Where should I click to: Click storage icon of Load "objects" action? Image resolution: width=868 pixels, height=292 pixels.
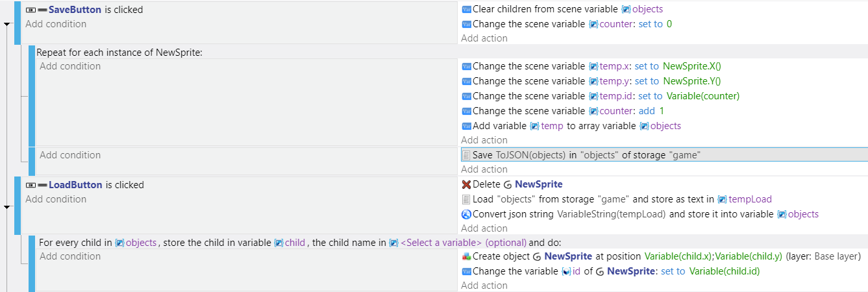466,199
